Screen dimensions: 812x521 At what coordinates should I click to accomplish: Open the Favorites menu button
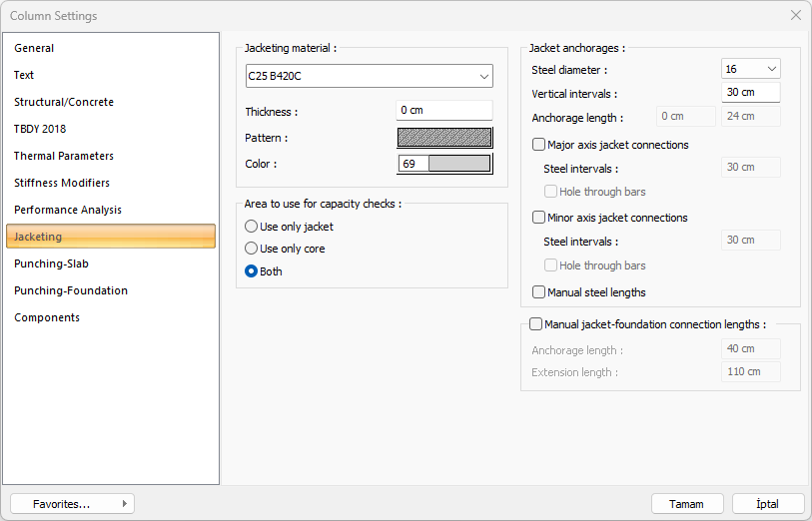point(72,504)
